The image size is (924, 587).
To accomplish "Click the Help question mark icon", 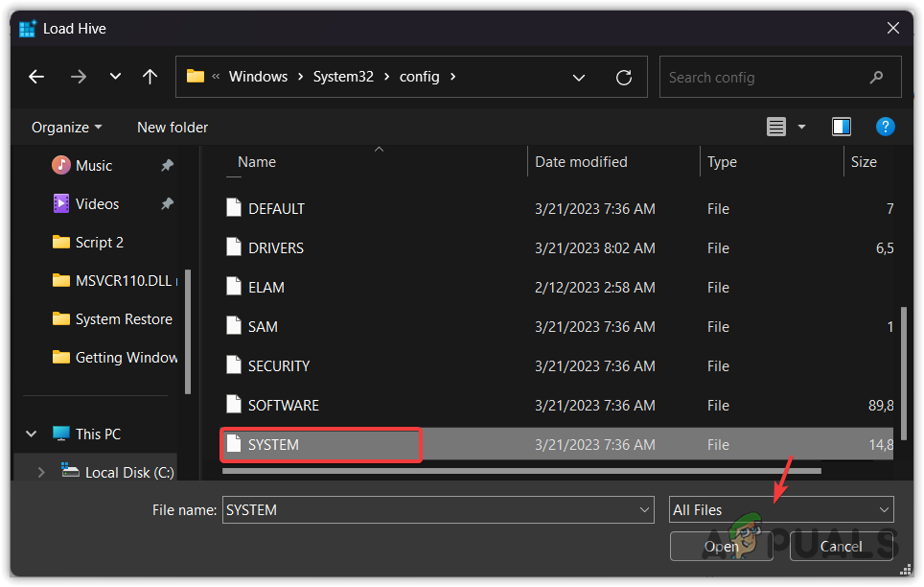I will click(886, 127).
